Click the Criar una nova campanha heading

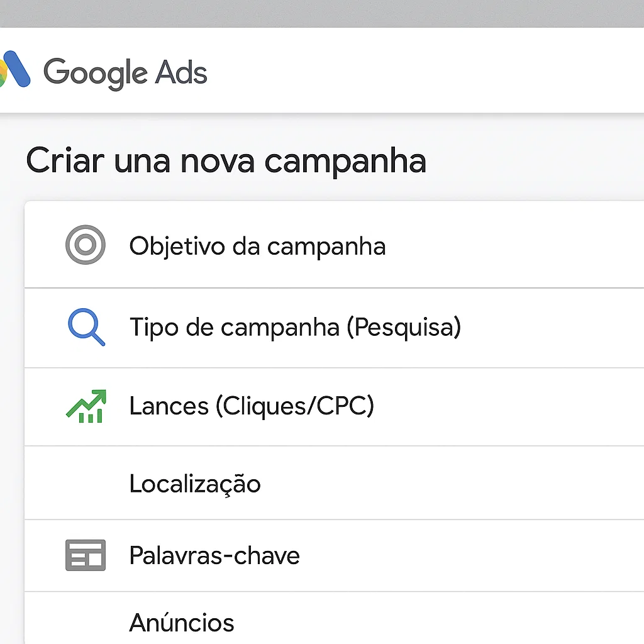pyautogui.click(x=226, y=161)
